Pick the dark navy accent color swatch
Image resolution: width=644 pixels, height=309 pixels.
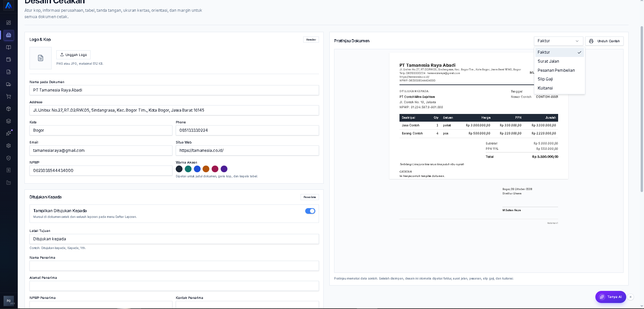179,169
